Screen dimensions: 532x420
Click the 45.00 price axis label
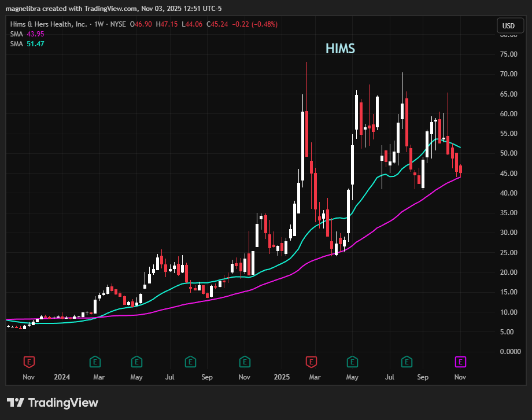click(509, 173)
